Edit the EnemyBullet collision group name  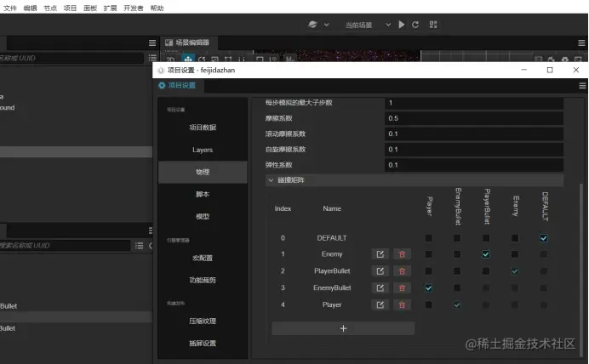click(380, 287)
